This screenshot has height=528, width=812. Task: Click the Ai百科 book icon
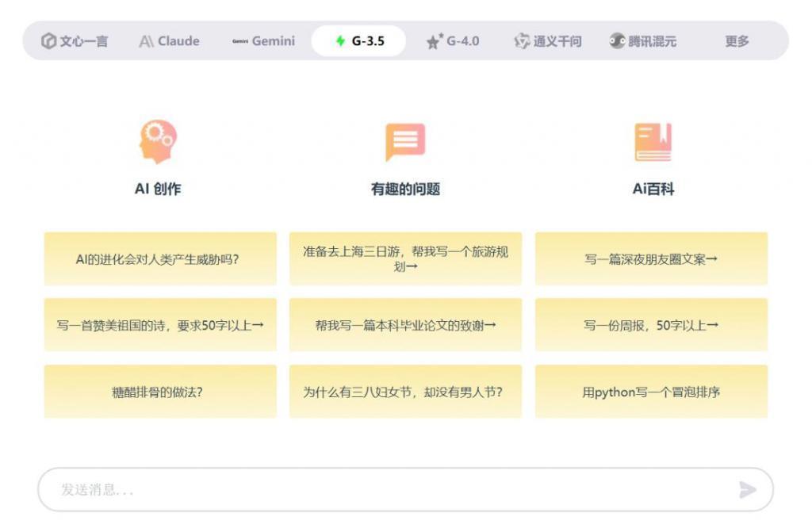click(x=652, y=143)
